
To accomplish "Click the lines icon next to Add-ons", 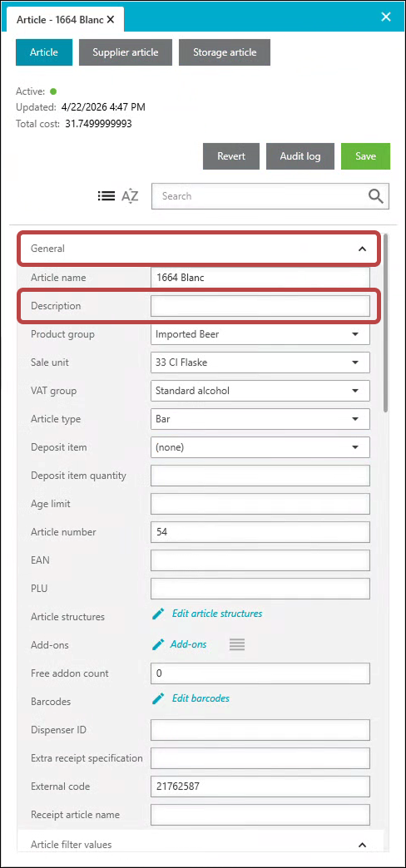I will point(237,645).
